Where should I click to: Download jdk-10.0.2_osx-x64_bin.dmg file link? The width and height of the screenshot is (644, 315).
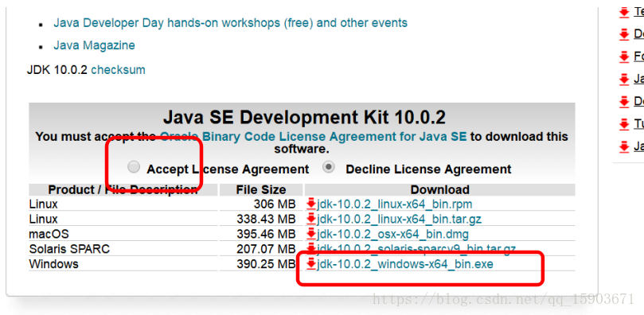392,234
